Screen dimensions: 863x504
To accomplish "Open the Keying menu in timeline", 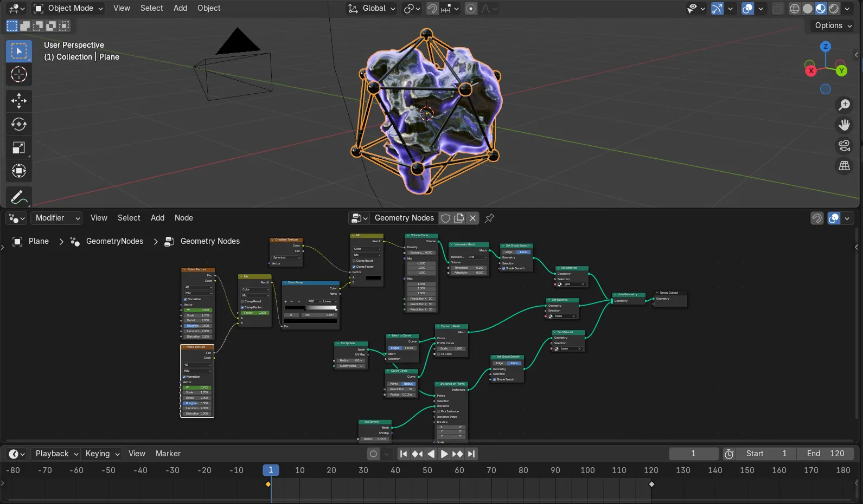I will [103, 454].
